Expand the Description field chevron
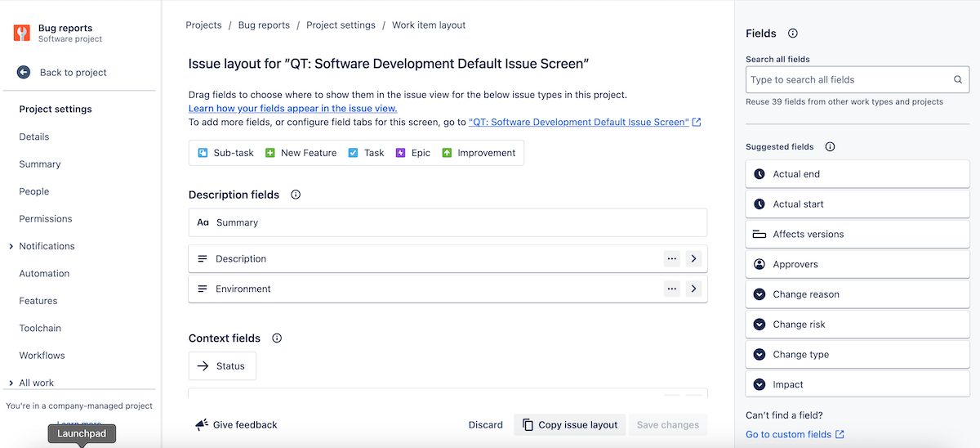Image resolution: width=980 pixels, height=448 pixels. 693,258
